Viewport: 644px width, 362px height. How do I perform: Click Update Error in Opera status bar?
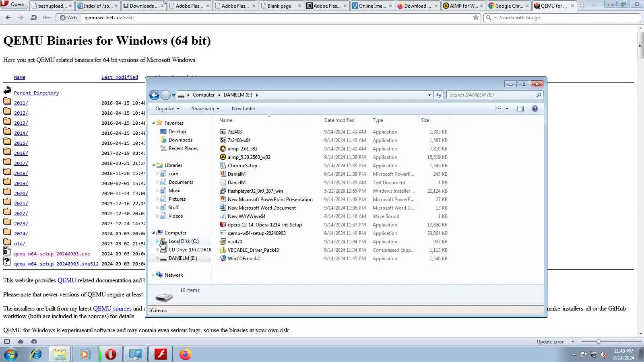(550, 342)
